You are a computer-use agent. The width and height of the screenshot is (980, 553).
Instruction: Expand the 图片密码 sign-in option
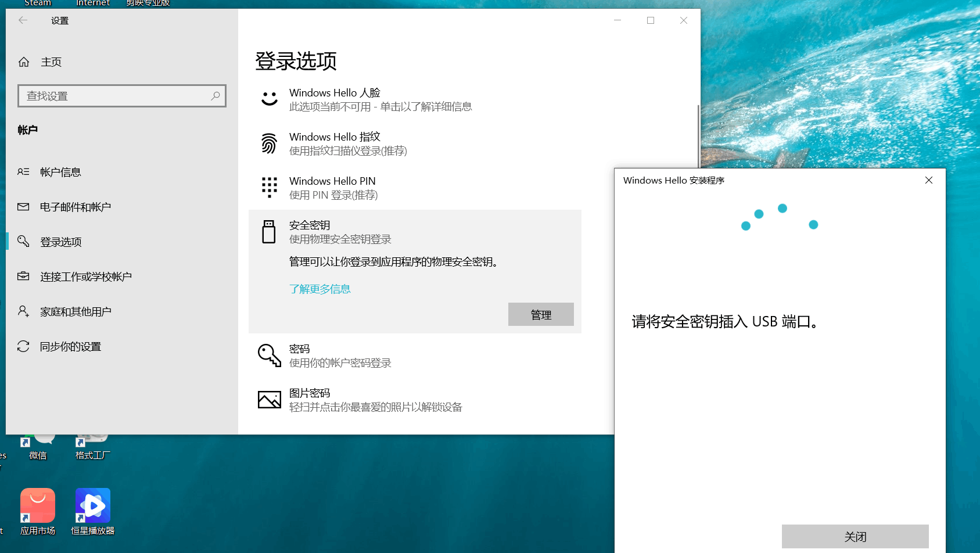(415, 400)
